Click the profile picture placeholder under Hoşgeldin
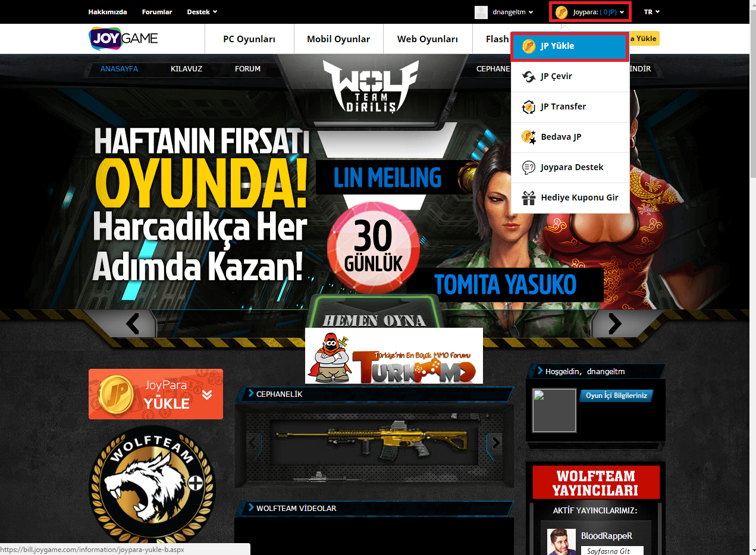 pyautogui.click(x=554, y=410)
